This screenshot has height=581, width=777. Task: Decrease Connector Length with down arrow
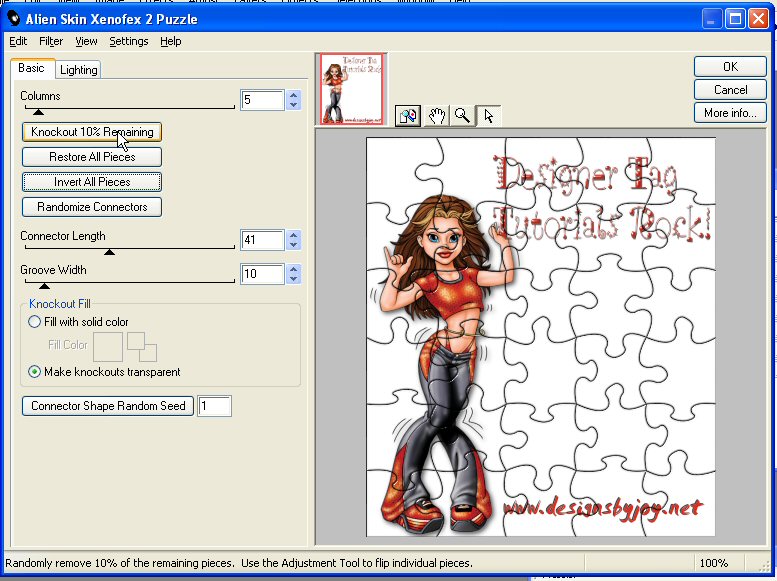294,245
